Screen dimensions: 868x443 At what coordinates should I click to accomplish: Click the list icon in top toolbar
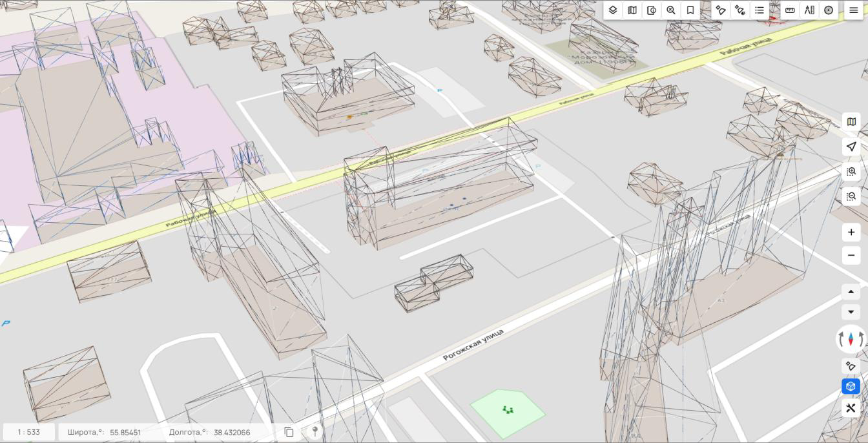[759, 10]
